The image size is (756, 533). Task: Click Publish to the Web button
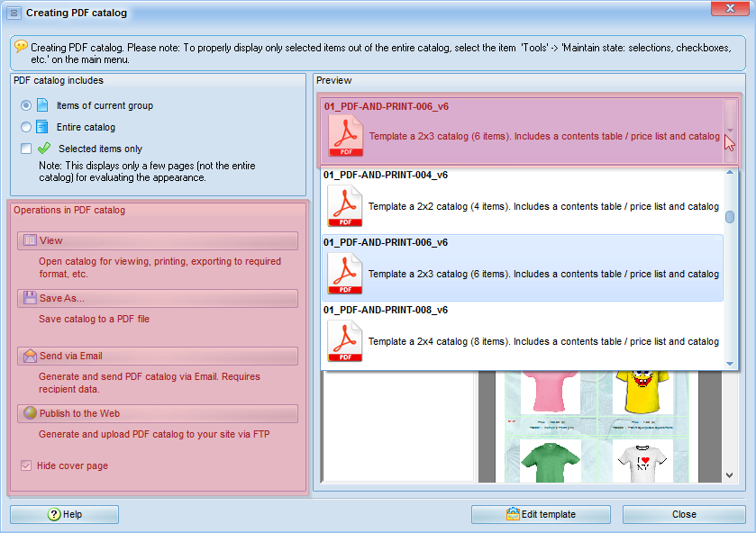(158, 413)
